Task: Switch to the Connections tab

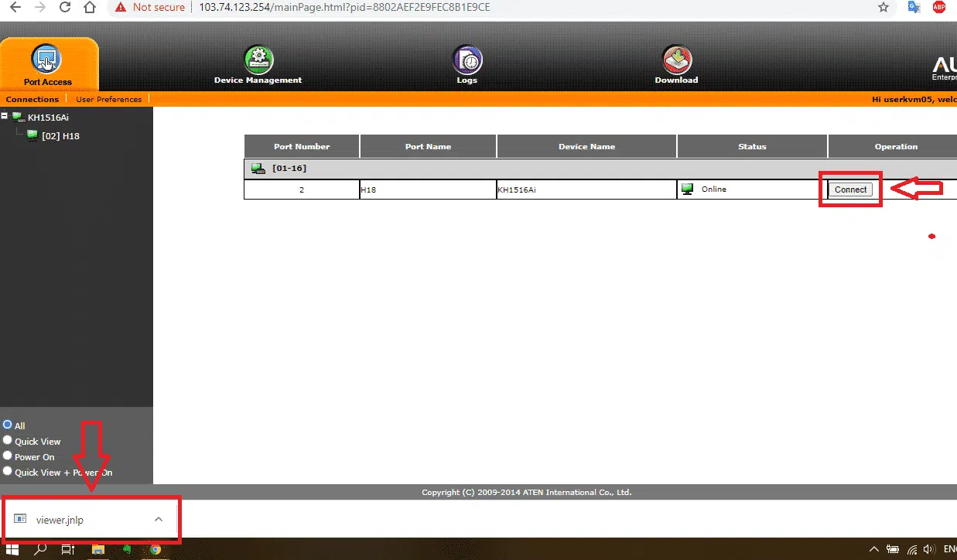Action: [32, 99]
